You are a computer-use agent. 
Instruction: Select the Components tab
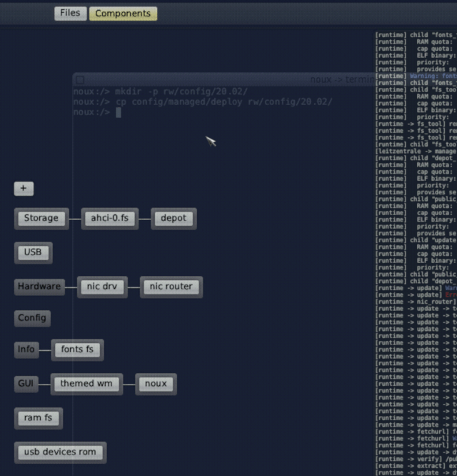(123, 13)
